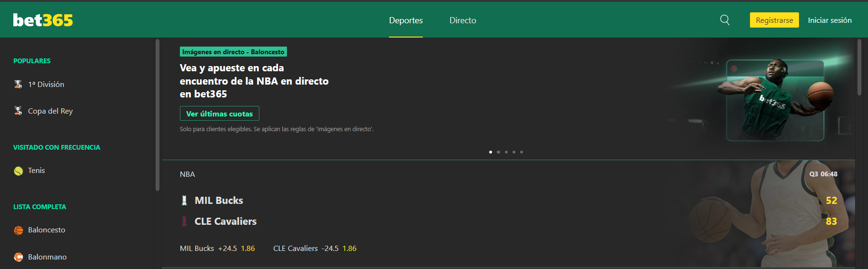Switch to the Deportes tab
Viewport: 868px width, 269px height.
[x=406, y=20]
